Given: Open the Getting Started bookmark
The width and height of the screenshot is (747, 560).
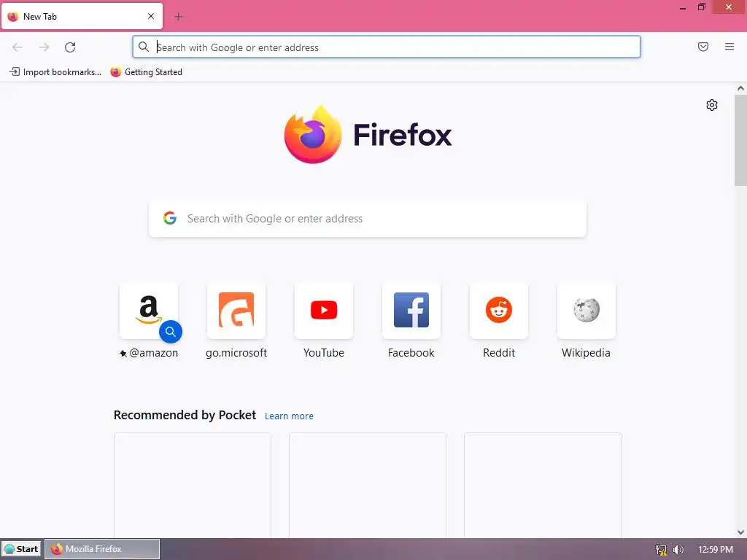Looking at the screenshot, I should [x=146, y=72].
